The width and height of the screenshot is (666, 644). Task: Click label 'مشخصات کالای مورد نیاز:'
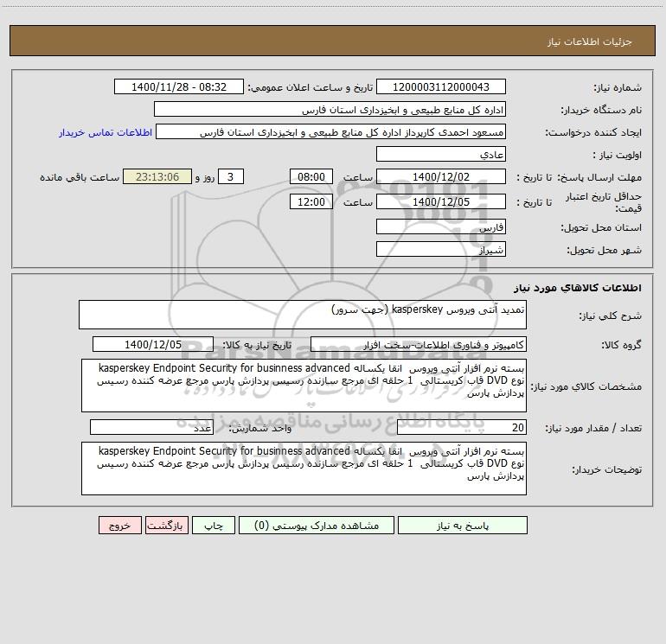[586, 386]
